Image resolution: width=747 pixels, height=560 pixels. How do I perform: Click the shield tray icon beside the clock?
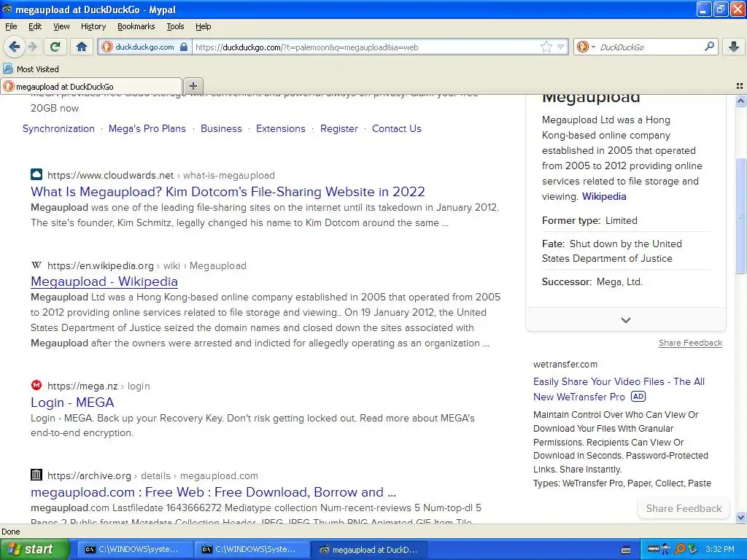[x=693, y=550]
